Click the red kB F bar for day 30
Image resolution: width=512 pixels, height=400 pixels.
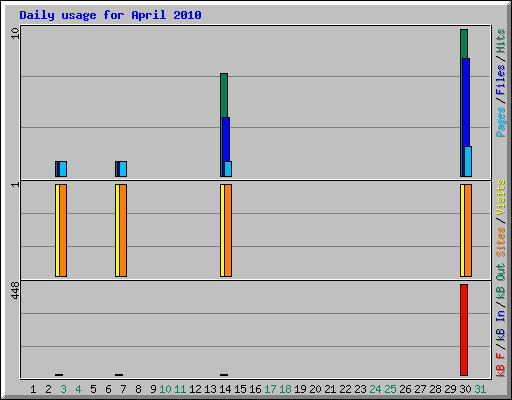click(464, 330)
